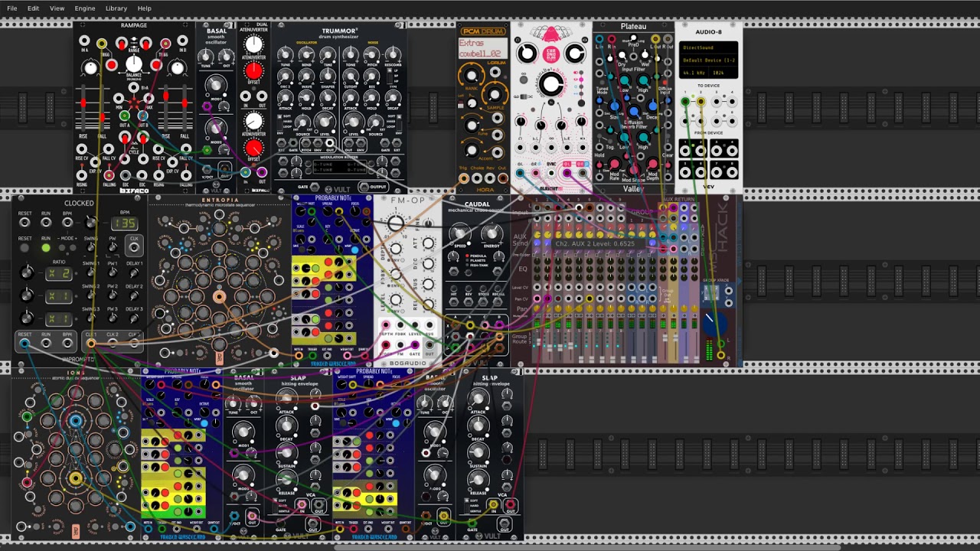Viewport: 980px width, 551px height.
Task: Click the ENERGY knob on Caudal
Action: [x=492, y=233]
